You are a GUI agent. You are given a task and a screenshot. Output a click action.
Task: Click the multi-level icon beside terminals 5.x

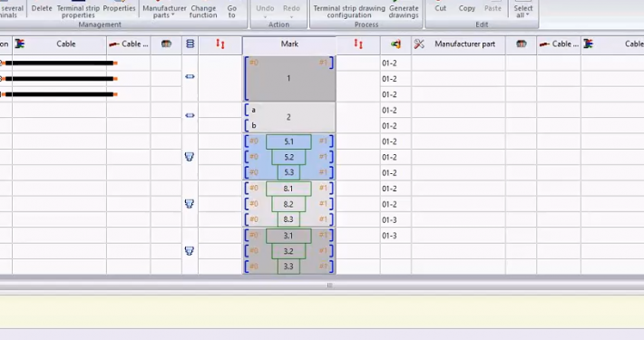(190, 157)
